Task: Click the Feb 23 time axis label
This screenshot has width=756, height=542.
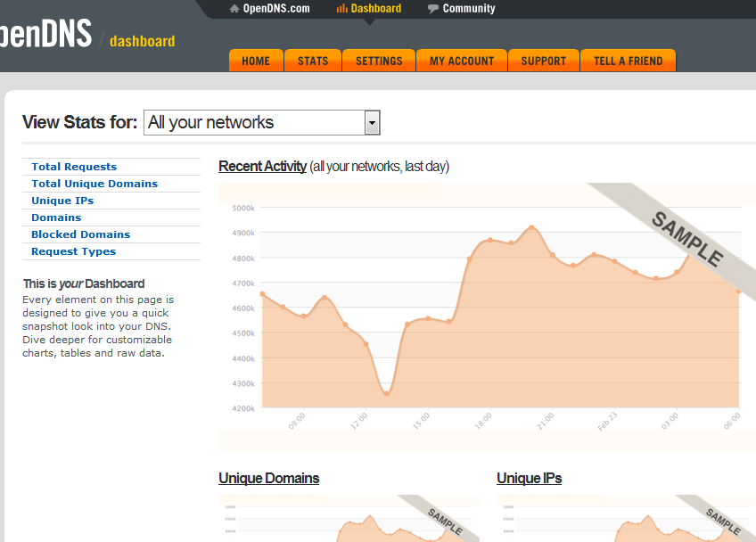Action: 607,422
